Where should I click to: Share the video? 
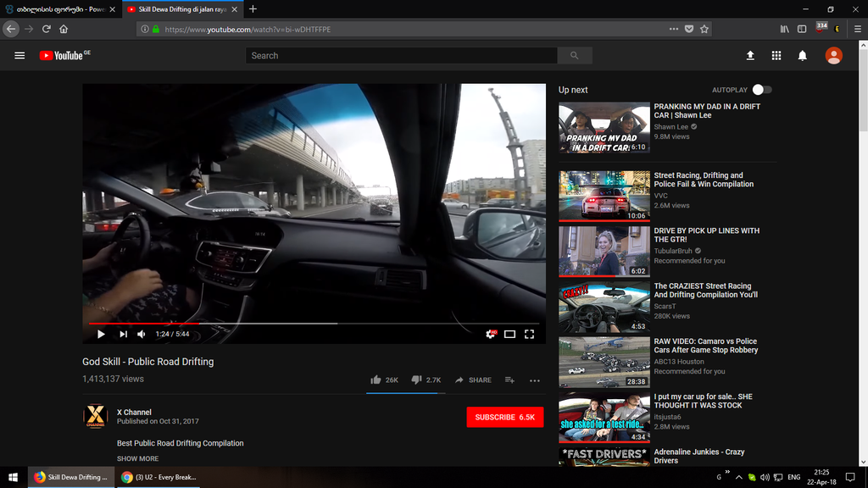click(x=473, y=380)
